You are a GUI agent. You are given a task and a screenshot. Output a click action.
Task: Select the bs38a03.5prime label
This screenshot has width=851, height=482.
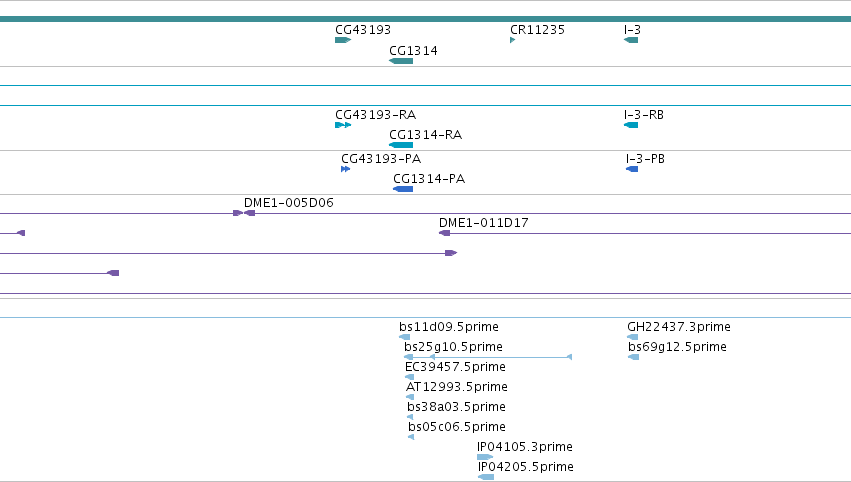click(456, 407)
